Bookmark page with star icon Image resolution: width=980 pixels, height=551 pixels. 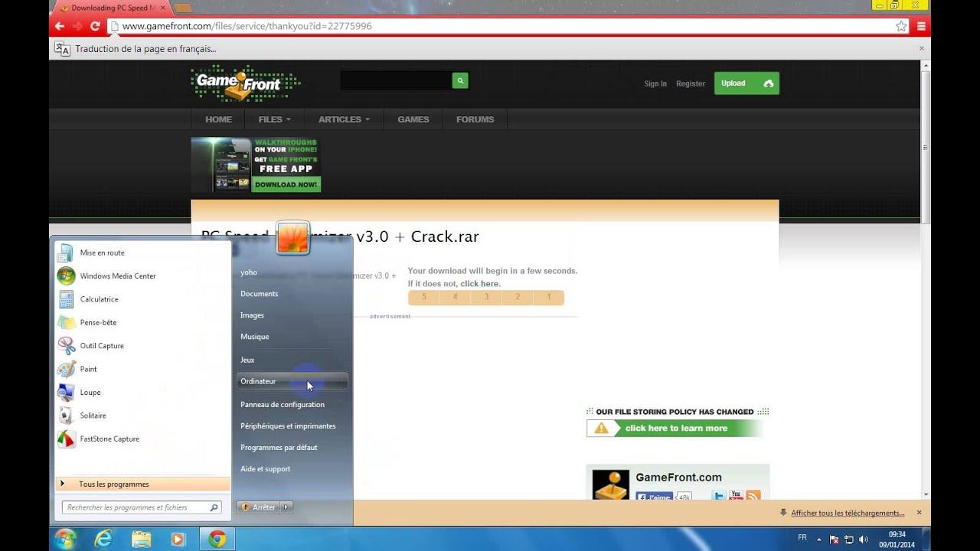point(901,26)
